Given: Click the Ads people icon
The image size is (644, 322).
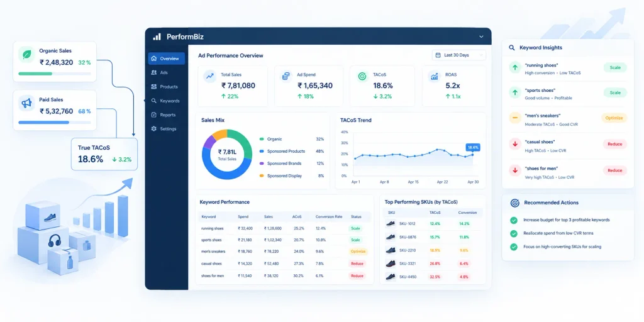Looking at the screenshot, I should click(154, 72).
